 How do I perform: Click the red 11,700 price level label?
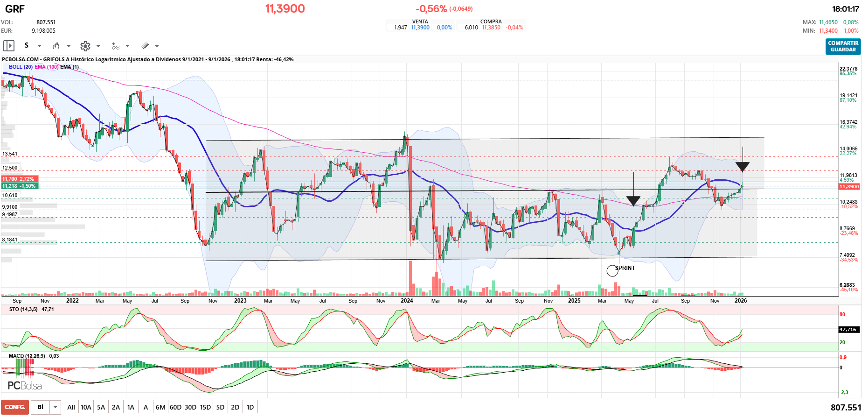coord(18,179)
